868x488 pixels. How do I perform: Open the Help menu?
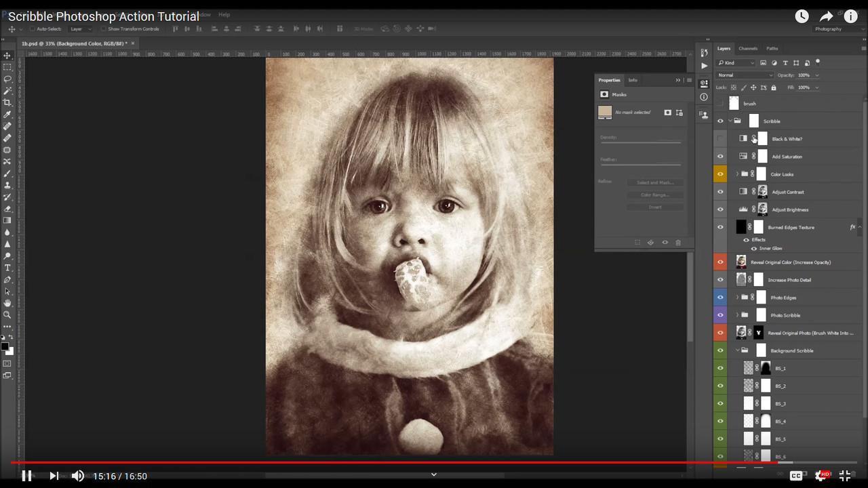(224, 14)
